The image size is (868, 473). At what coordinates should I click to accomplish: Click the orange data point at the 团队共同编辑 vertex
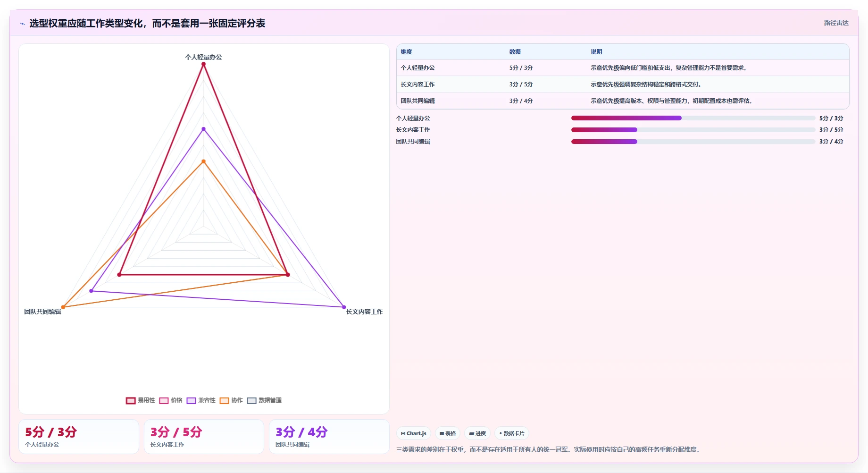(x=63, y=307)
